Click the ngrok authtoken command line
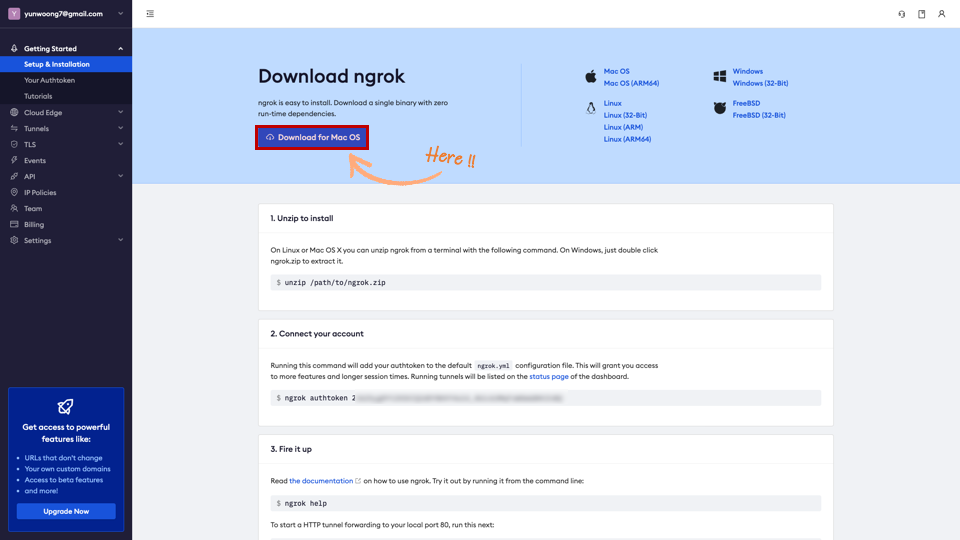960x540 pixels. tap(546, 398)
